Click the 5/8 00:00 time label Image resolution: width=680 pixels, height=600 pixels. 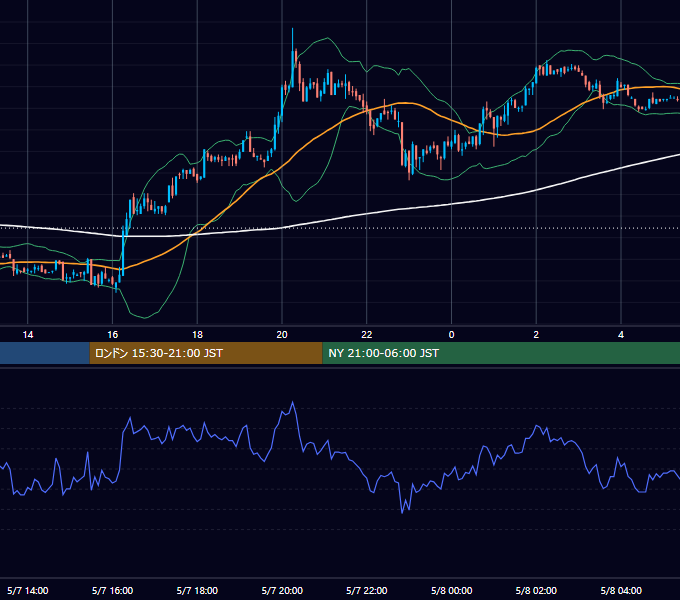[451, 590]
